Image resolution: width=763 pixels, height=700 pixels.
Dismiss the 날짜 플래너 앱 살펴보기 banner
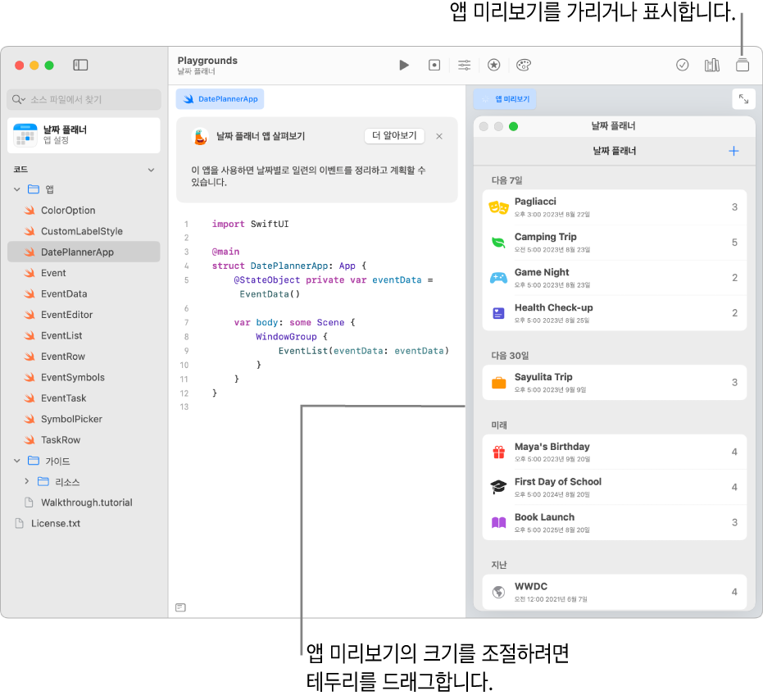[x=439, y=136]
